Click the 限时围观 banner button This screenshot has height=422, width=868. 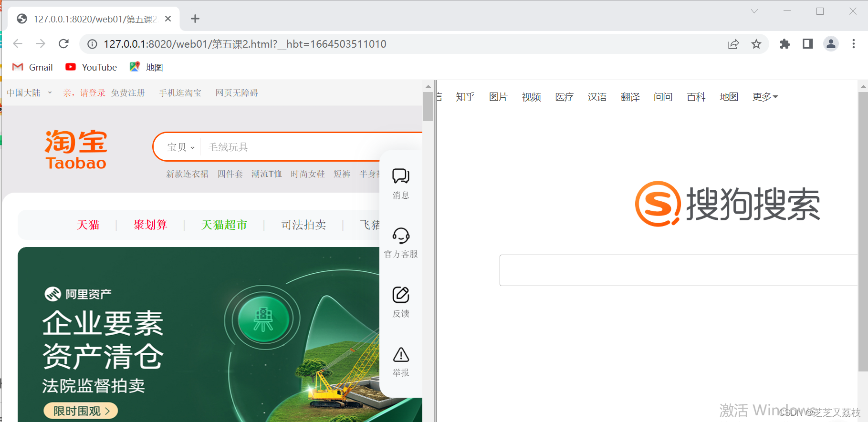pyautogui.click(x=81, y=411)
